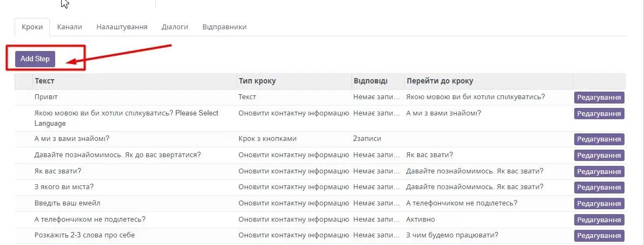Viewport: 644px width, 245px height.
Task: Edit the 'А телефончиком не поділетесь?' step
Action: click(599, 220)
